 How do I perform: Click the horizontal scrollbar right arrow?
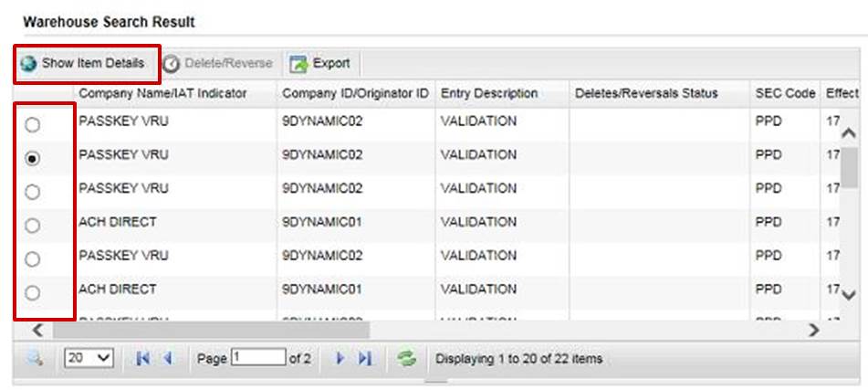click(813, 330)
